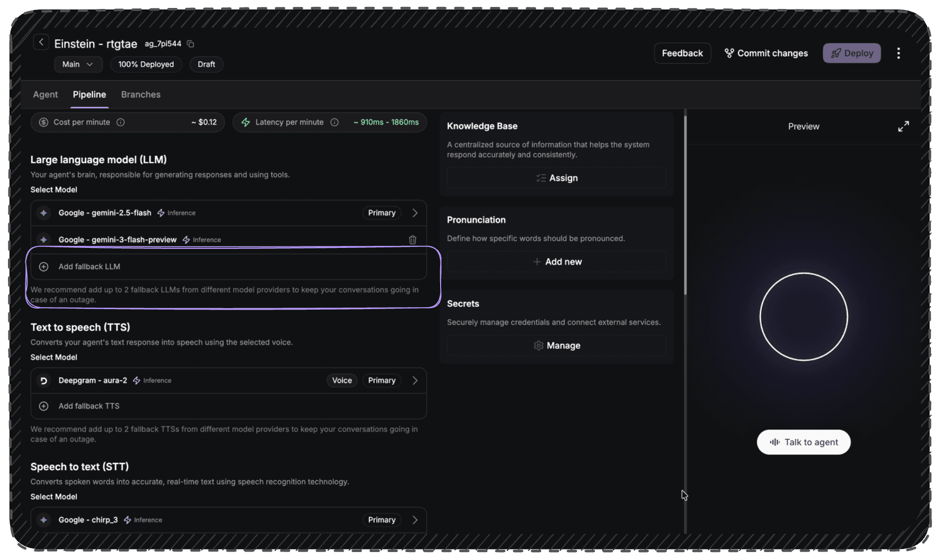Copy the agent ID ag_7pi544
Screen dimensions: 940x560
click(190, 44)
